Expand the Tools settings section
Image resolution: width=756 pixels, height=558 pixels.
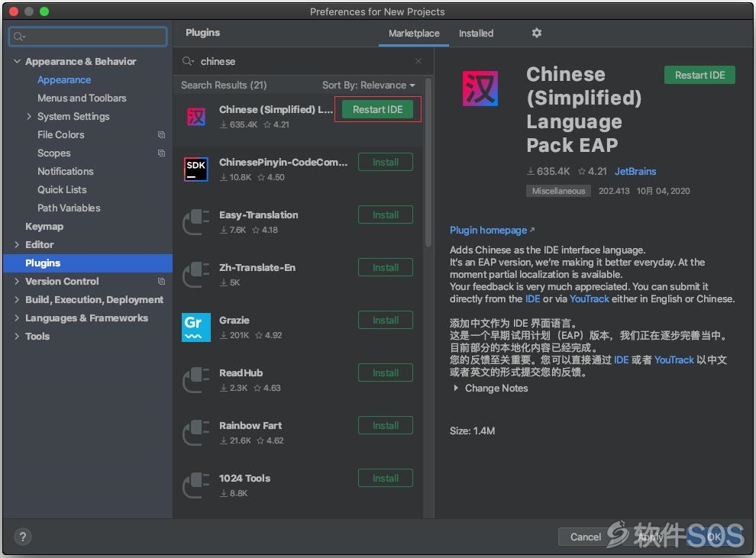pyautogui.click(x=17, y=336)
